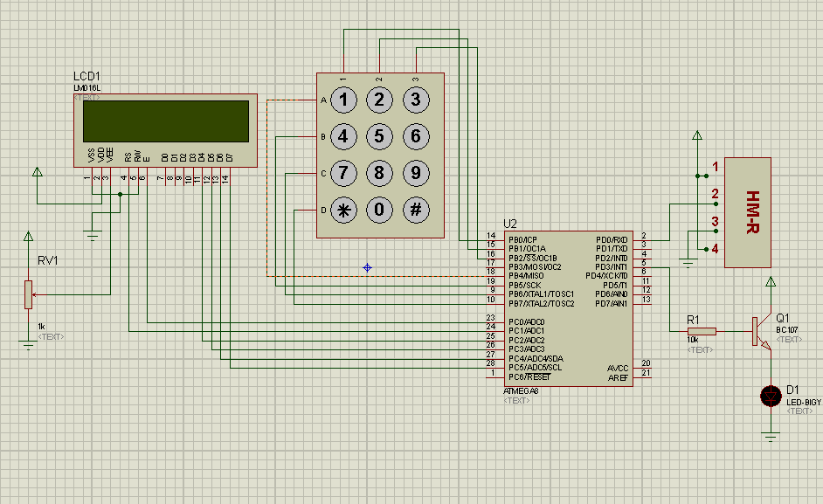Select the LCD1 green display screen
823x504 pixels.
click(164, 121)
